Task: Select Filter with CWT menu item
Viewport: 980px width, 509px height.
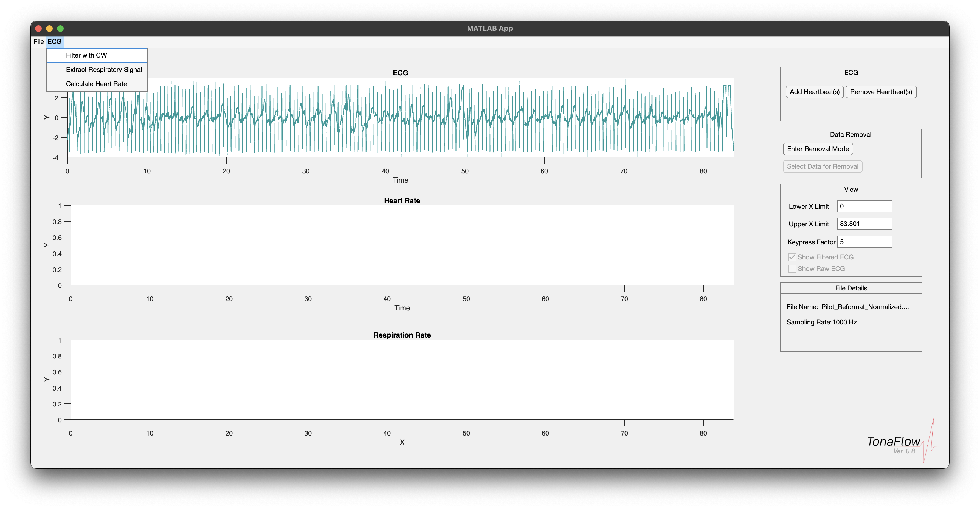Action: pos(89,56)
